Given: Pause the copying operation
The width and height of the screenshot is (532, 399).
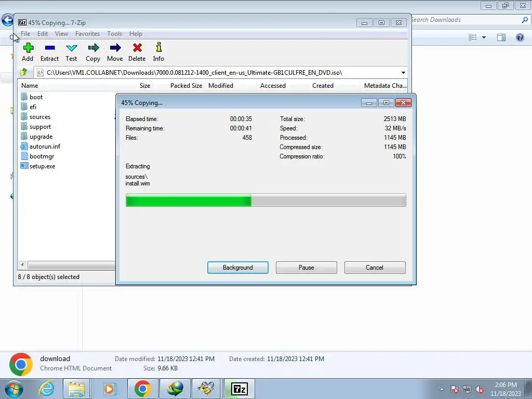Looking at the screenshot, I should [x=307, y=268].
